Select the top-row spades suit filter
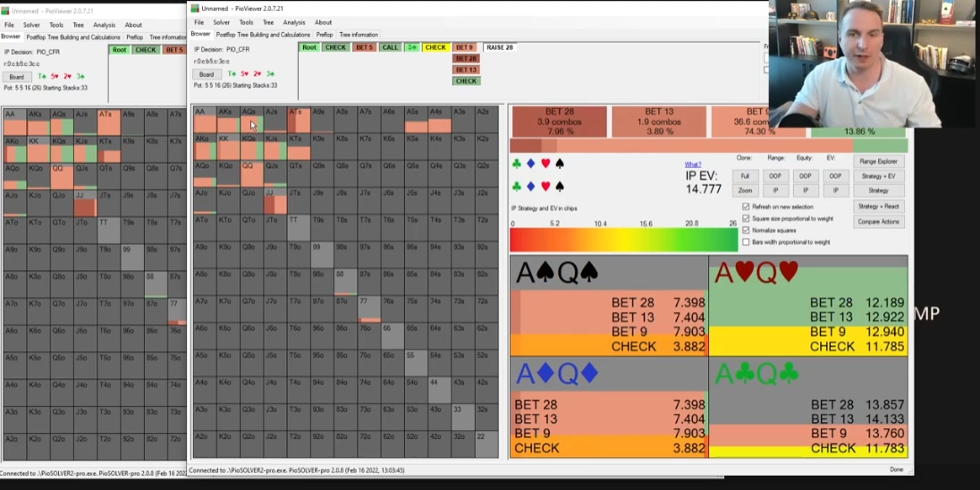Screen dimensions: 980x490 (x=560, y=164)
